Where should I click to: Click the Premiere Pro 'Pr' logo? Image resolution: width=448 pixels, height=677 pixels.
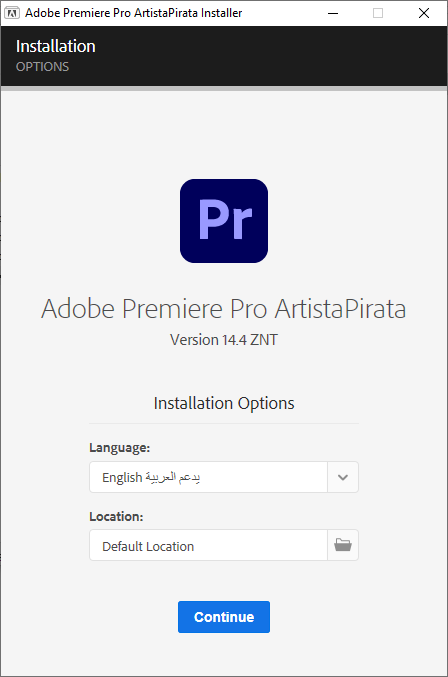[x=224, y=221]
